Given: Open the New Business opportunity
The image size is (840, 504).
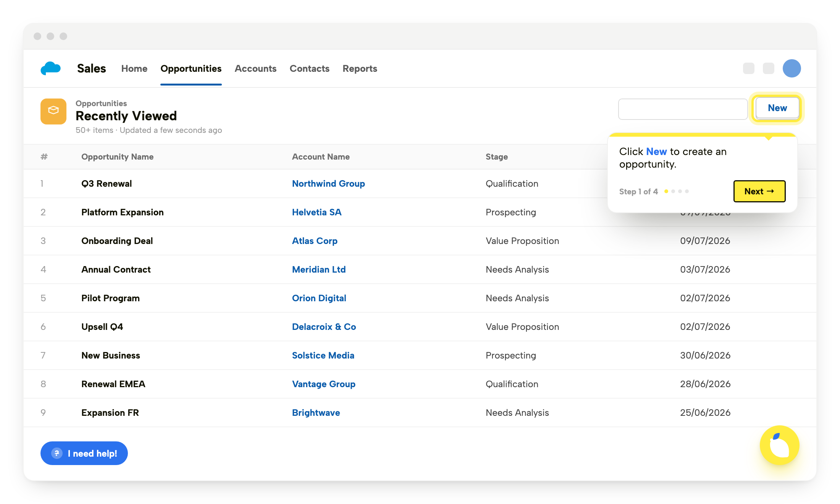Looking at the screenshot, I should pos(111,355).
